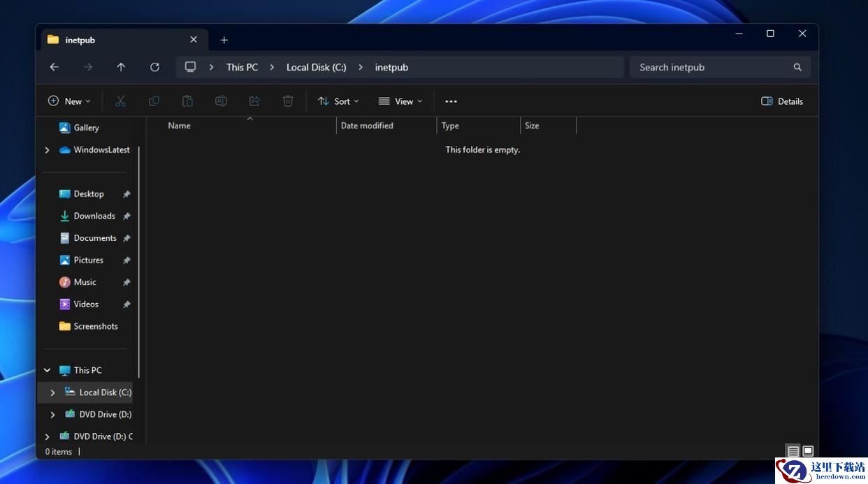Switch to details list view icon
Screen dimensions: 868x484
tap(793, 451)
